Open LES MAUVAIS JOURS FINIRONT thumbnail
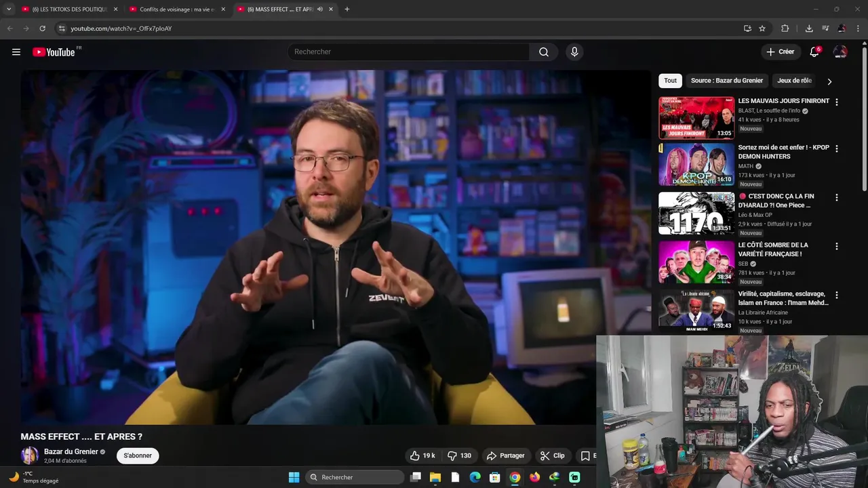The image size is (868, 488). [696, 118]
